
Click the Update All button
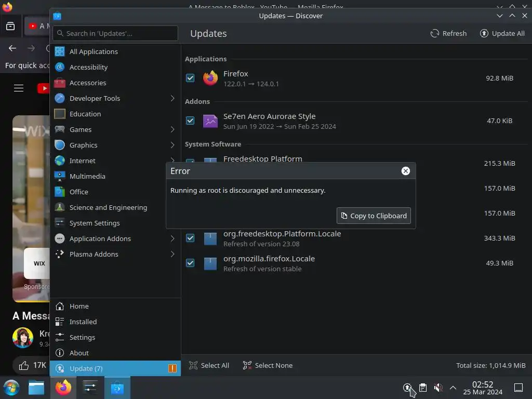coord(502,33)
